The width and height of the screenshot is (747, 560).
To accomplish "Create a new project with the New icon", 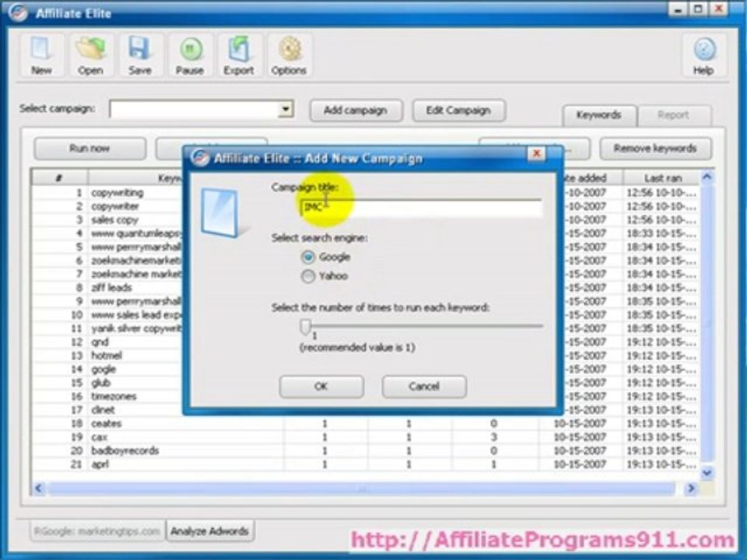I will coord(41,55).
